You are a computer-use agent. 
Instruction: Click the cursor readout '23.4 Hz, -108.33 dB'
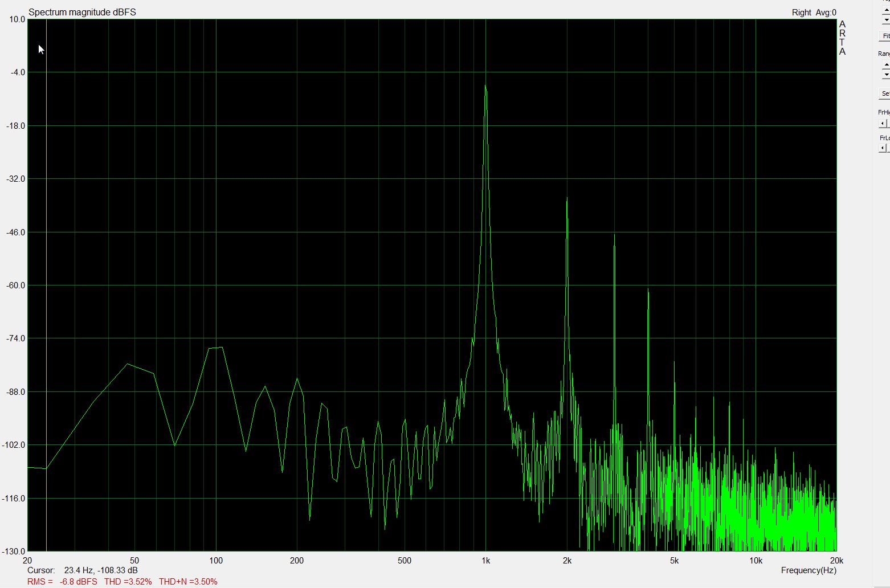coord(101,570)
